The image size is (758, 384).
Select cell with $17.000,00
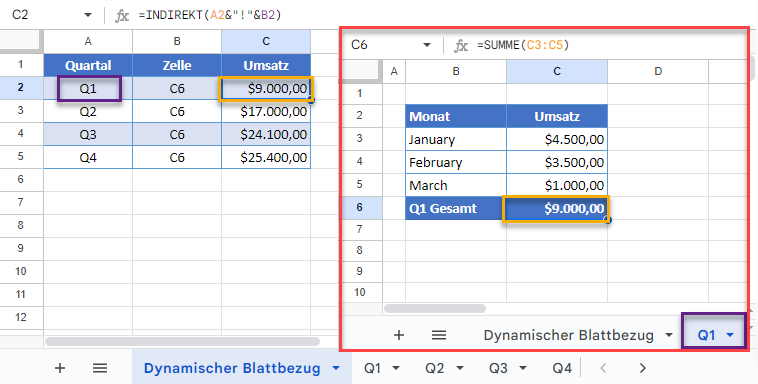pyautogui.click(x=266, y=112)
